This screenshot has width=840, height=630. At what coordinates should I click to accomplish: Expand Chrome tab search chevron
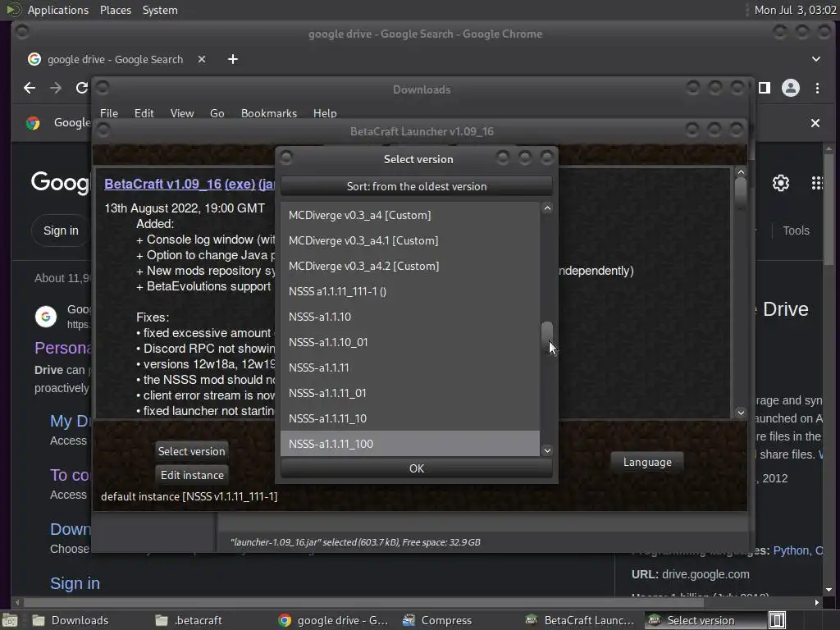tap(815, 59)
